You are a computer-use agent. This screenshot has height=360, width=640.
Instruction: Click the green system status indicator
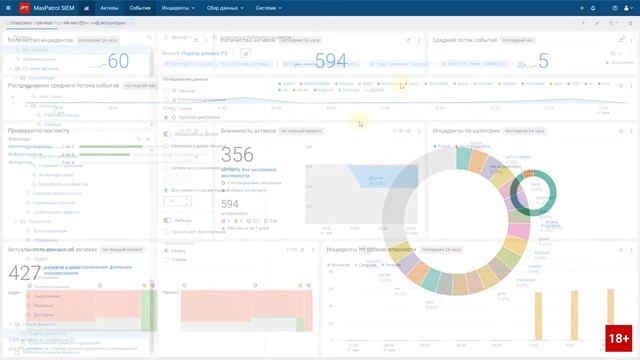point(582,8)
